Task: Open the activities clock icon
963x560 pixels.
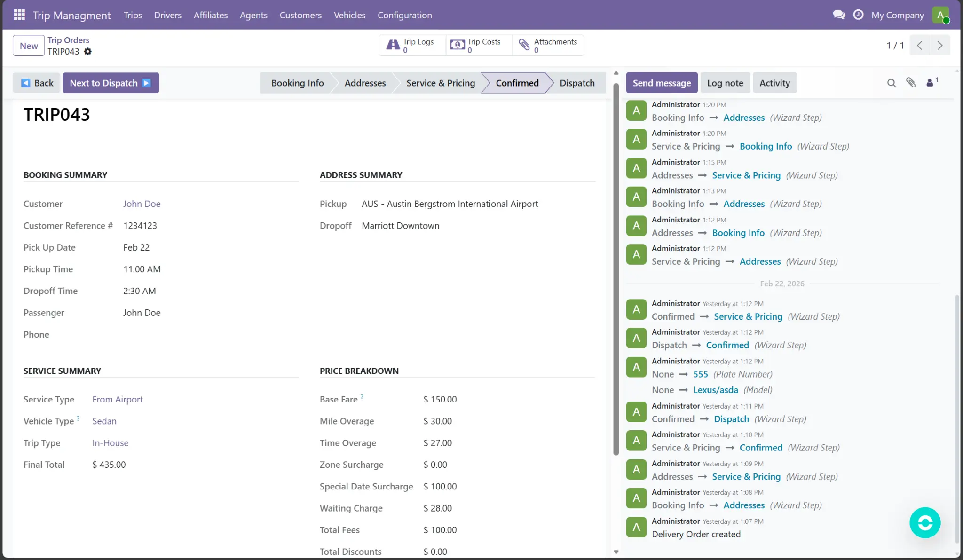Action: pos(858,15)
